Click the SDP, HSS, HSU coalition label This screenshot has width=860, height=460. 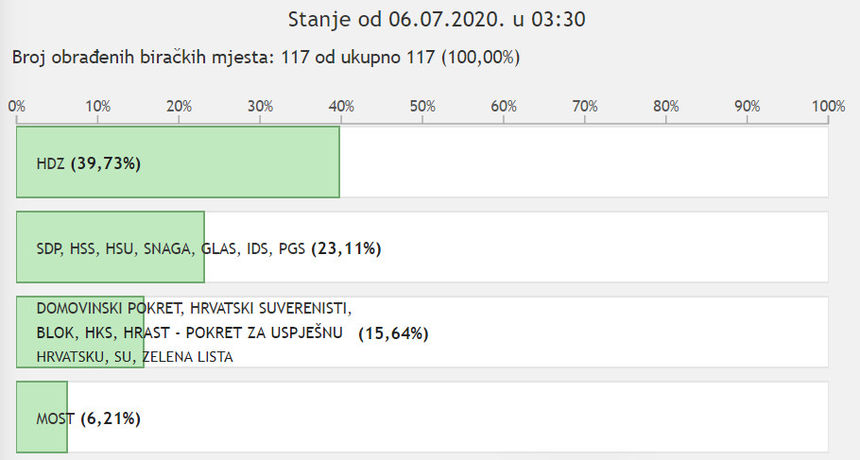point(170,248)
